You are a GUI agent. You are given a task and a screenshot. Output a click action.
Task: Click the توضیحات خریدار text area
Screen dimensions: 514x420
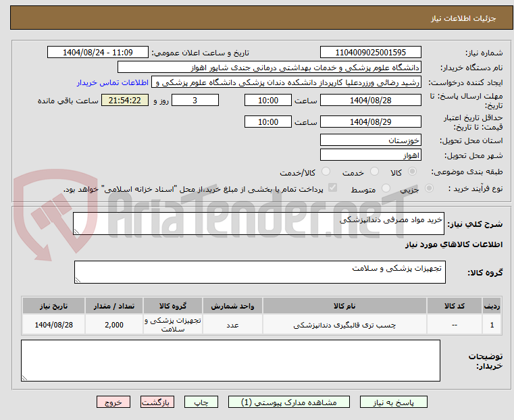point(230,361)
